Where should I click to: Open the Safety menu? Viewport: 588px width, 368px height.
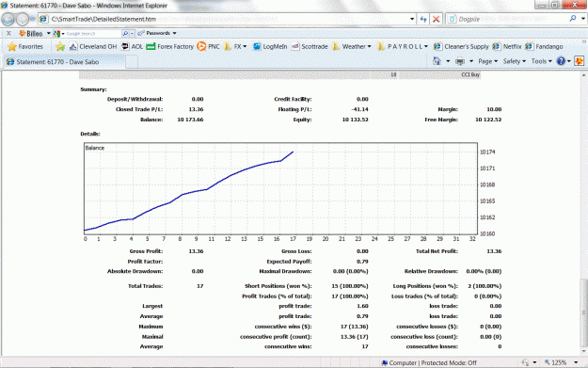point(514,61)
